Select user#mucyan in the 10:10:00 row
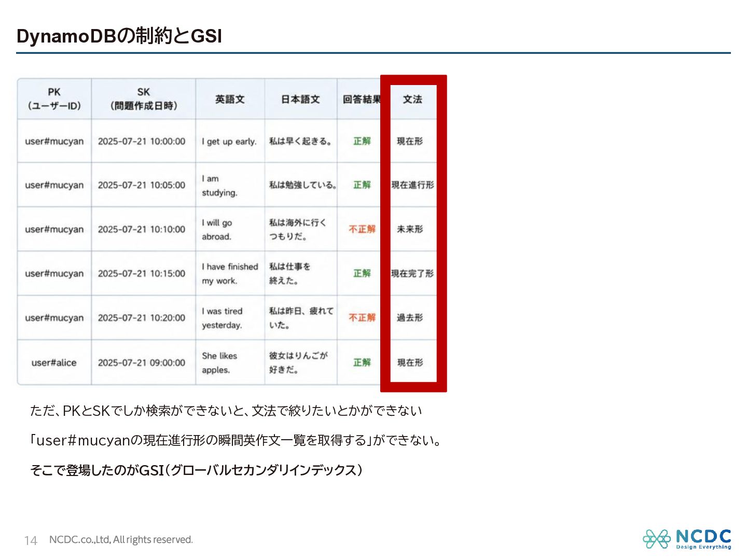 54,229
